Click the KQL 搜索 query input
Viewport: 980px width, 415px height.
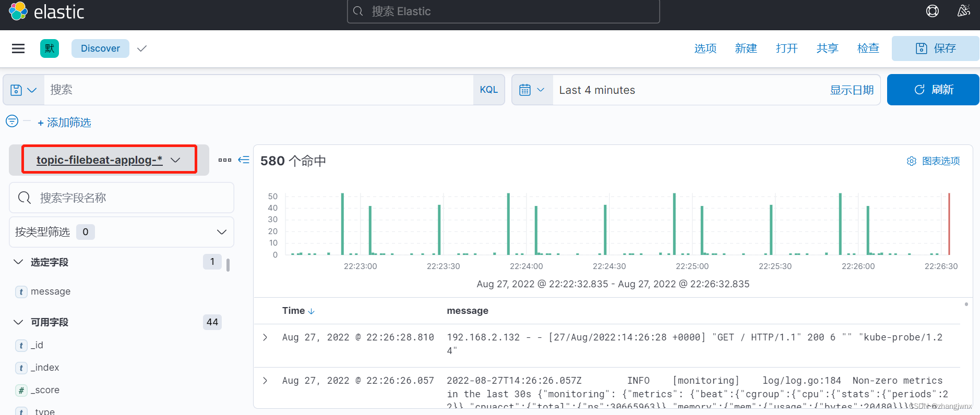pos(259,90)
